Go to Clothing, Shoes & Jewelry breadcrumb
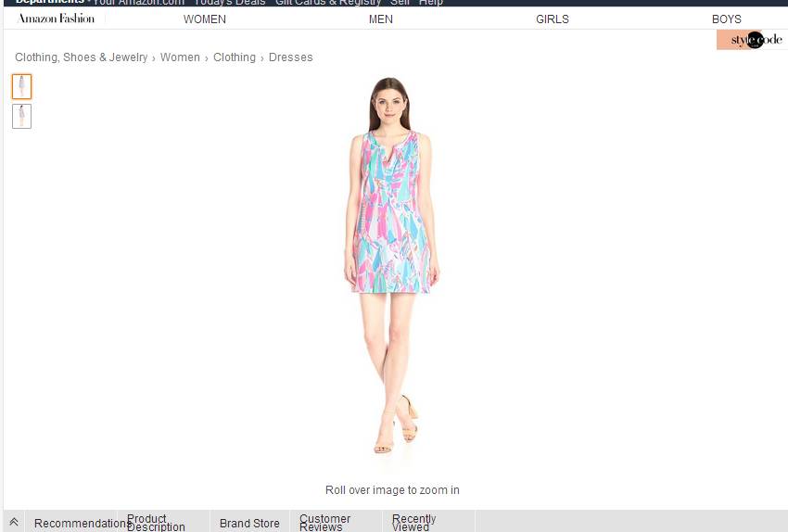This screenshot has width=788, height=532. [82, 57]
